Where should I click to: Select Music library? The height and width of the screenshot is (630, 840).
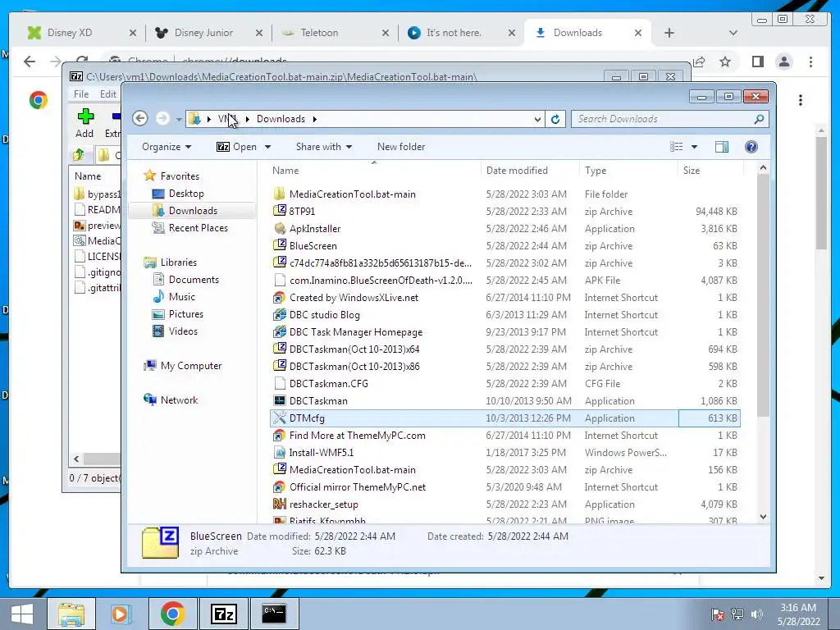181,297
